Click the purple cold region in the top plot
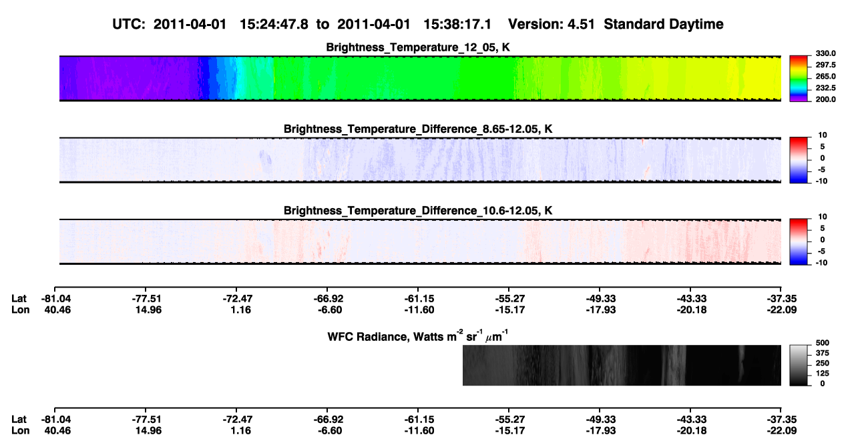The image size is (868, 445). tap(134, 78)
